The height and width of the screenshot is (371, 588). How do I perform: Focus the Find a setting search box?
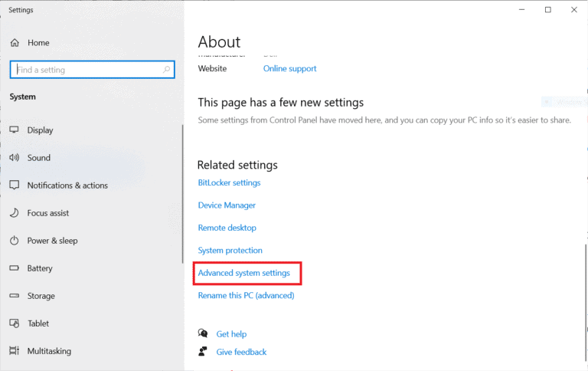point(92,70)
